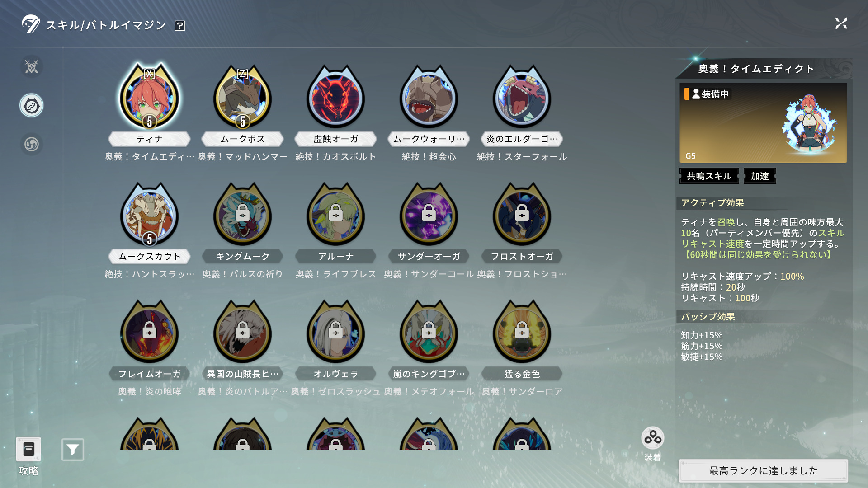Select locked キングムーク imagine
Viewport: 868px width, 488px height.
(242, 215)
